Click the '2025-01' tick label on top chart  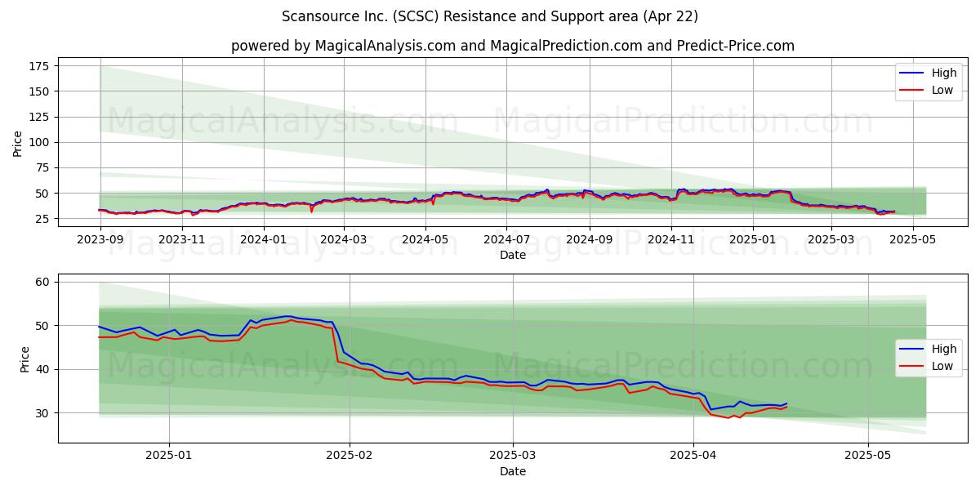(x=753, y=241)
